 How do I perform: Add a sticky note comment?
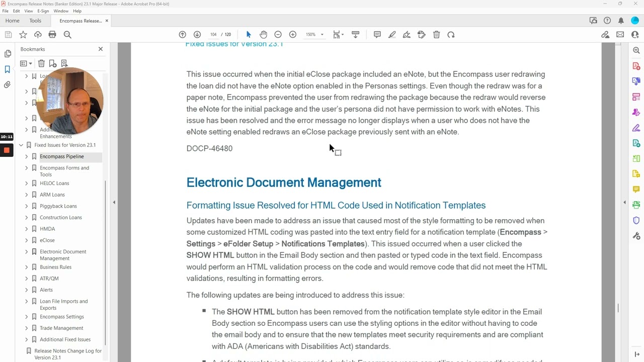pyautogui.click(x=377, y=35)
